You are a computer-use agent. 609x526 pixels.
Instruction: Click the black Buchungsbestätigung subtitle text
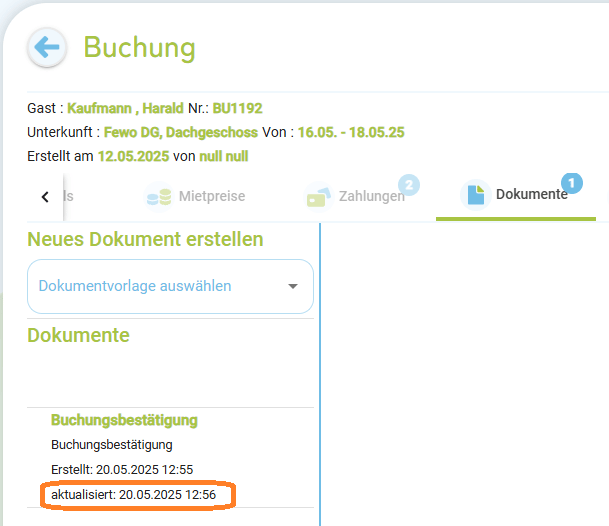[x=111, y=445]
